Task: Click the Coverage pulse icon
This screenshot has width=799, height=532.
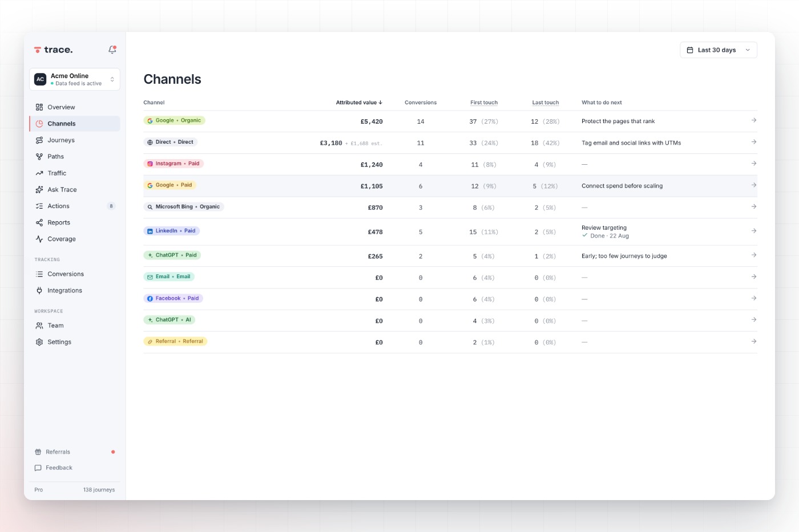Action: 39,239
